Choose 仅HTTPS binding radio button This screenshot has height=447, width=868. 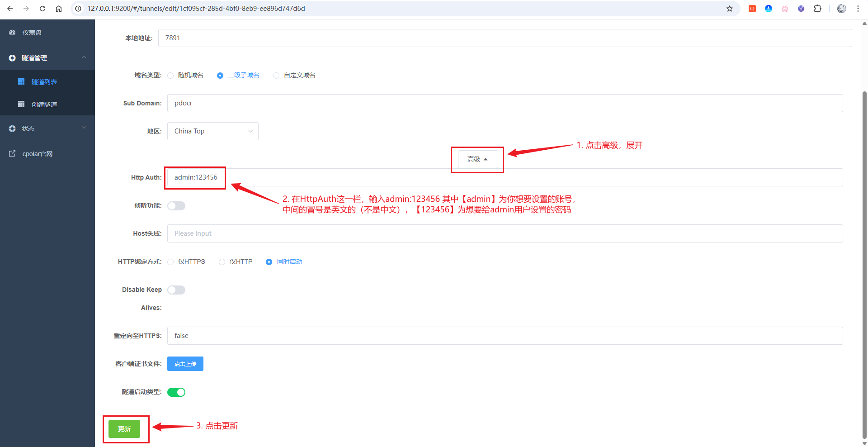click(x=170, y=262)
